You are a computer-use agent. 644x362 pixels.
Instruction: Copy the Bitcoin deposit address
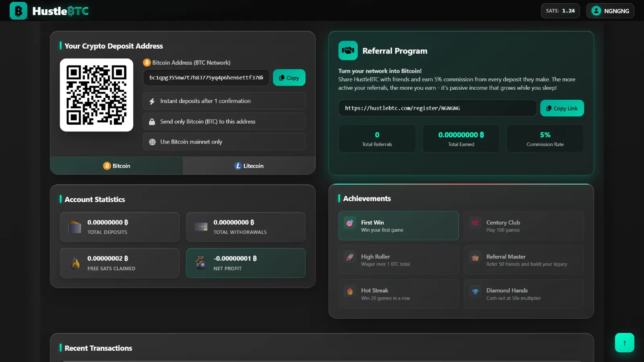[x=289, y=78]
